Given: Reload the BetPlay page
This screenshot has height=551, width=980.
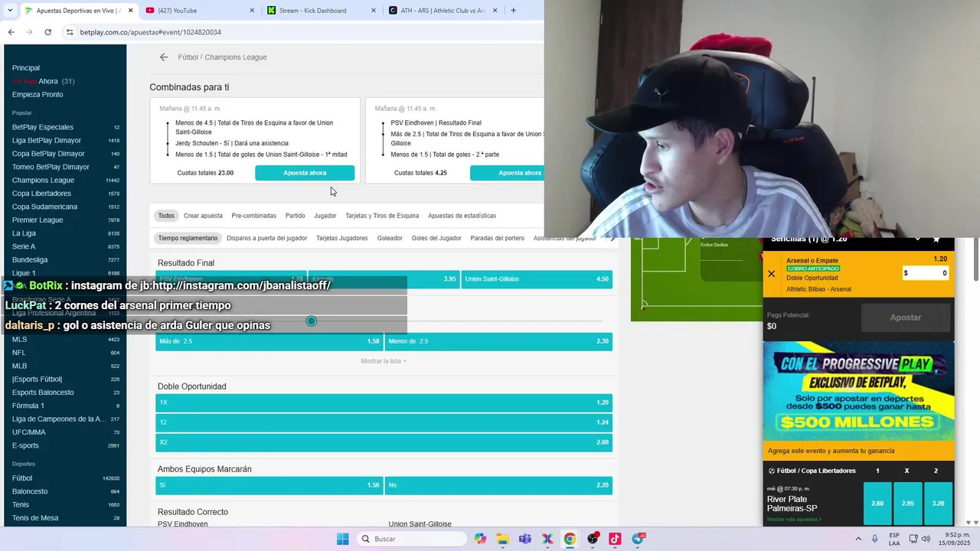Looking at the screenshot, I should (x=47, y=32).
